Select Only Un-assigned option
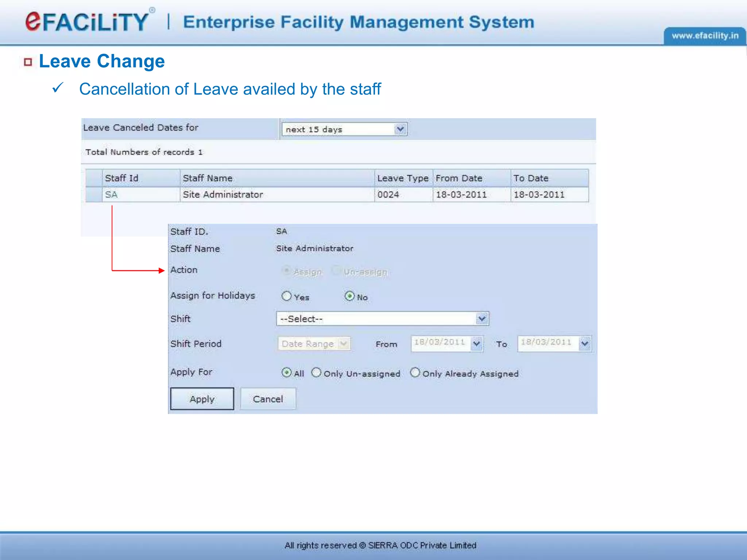This screenshot has width=747, height=560. [316, 373]
